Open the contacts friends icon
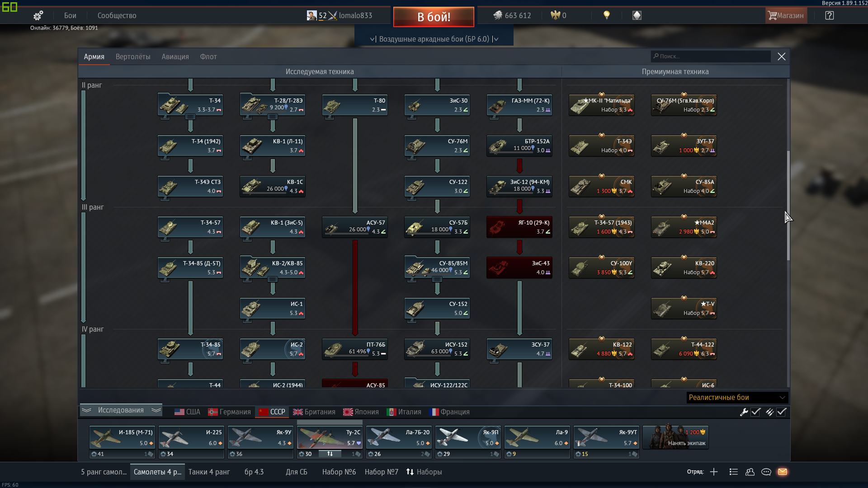 [x=750, y=472]
